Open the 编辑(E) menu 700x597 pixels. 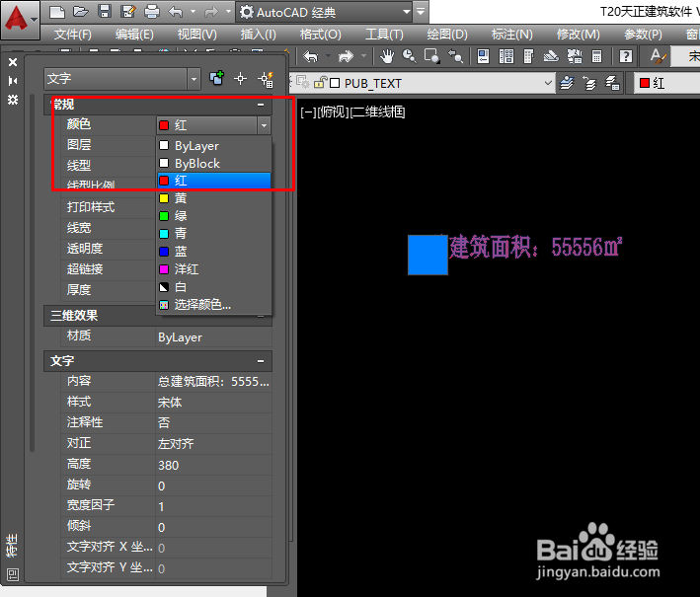134,35
